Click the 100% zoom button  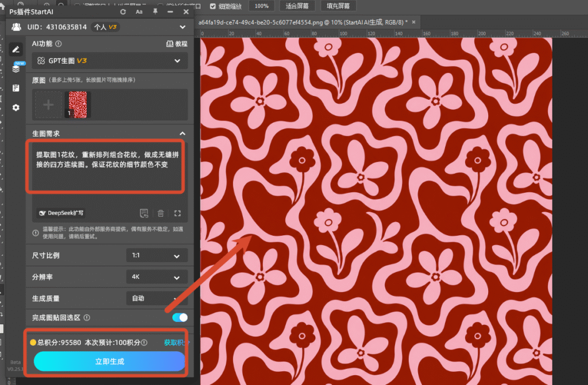point(262,6)
